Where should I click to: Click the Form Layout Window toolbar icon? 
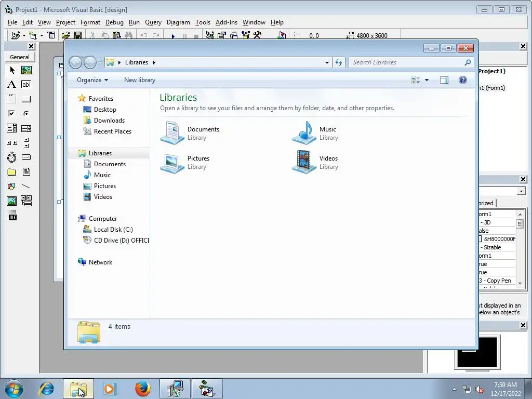(234, 35)
